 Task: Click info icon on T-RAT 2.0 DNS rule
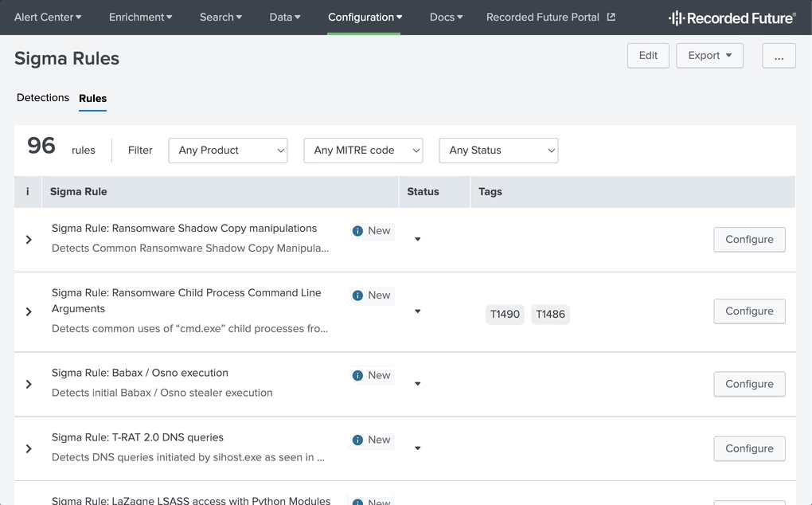pos(357,440)
